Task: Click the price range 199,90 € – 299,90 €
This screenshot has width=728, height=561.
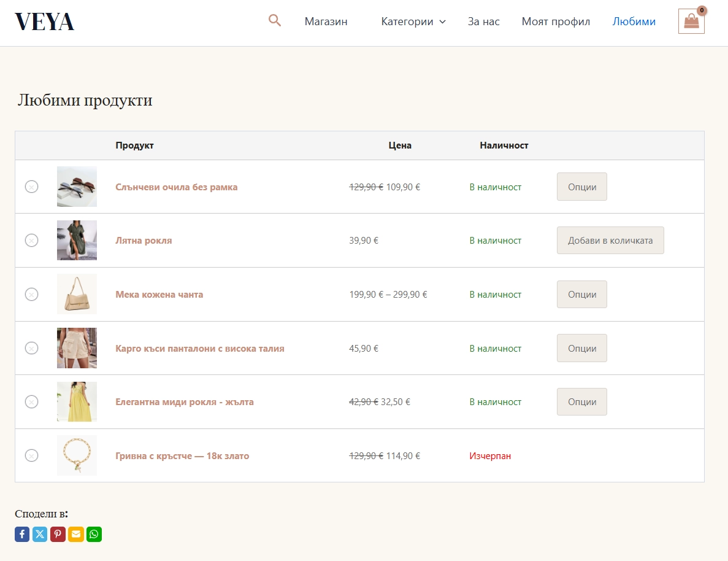Action: click(x=388, y=294)
